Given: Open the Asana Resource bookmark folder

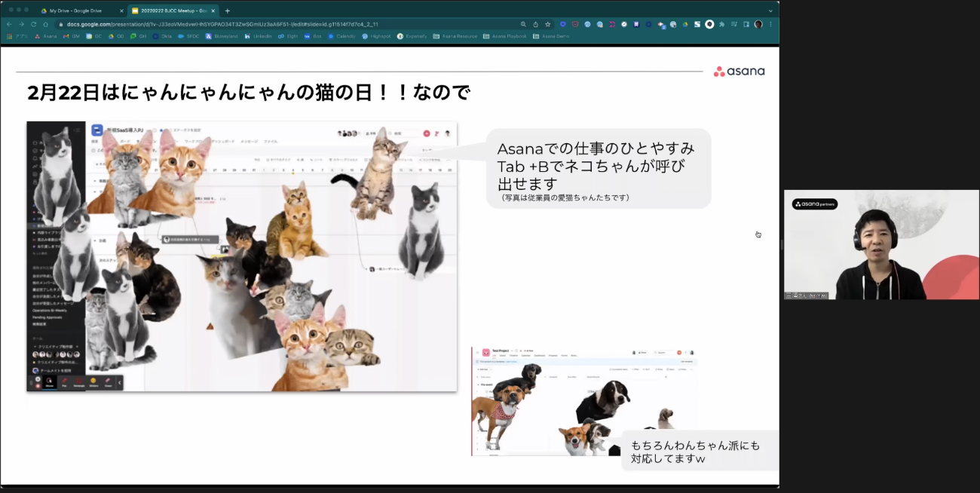Looking at the screenshot, I should click(x=455, y=36).
